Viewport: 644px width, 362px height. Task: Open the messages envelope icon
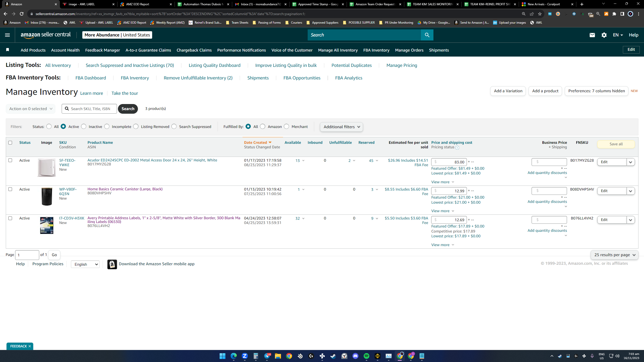(x=592, y=35)
